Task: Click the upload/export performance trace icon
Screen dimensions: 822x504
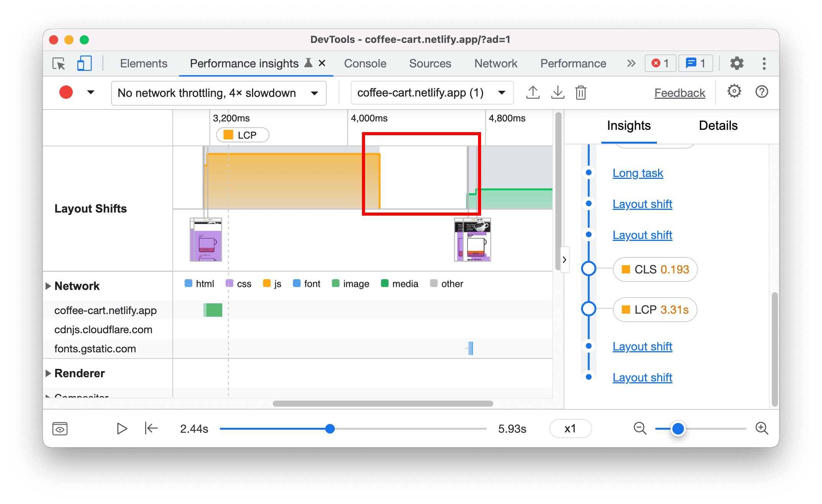Action: pyautogui.click(x=532, y=92)
